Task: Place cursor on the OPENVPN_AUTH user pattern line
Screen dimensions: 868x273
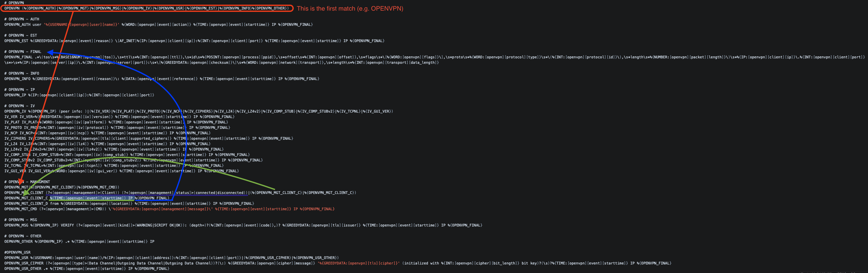Action: pyautogui.click(x=158, y=25)
